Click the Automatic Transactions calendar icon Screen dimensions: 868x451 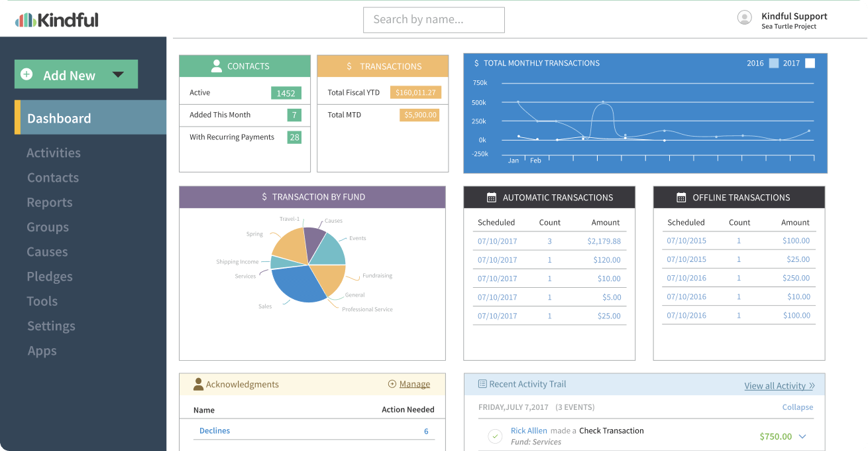tap(492, 198)
